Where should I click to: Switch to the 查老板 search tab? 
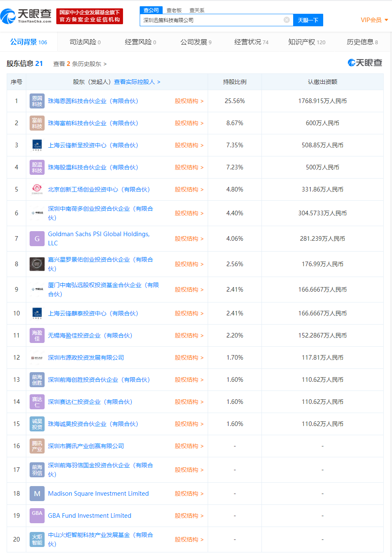click(174, 10)
